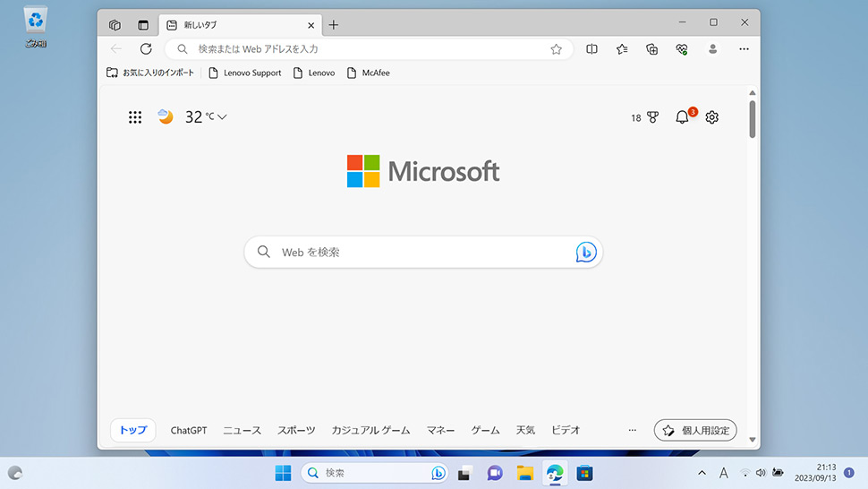Open browser essentials heart icon
Screen dimensions: 868x489
tap(682, 49)
